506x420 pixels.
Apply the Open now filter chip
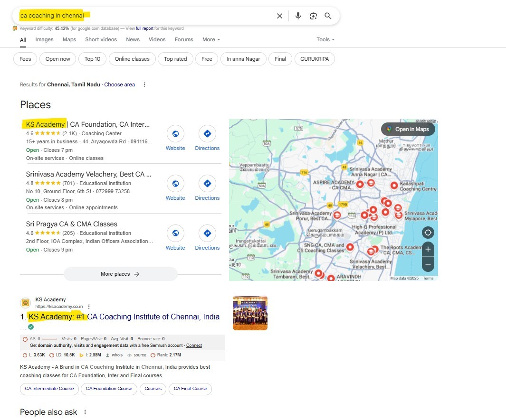(x=58, y=59)
